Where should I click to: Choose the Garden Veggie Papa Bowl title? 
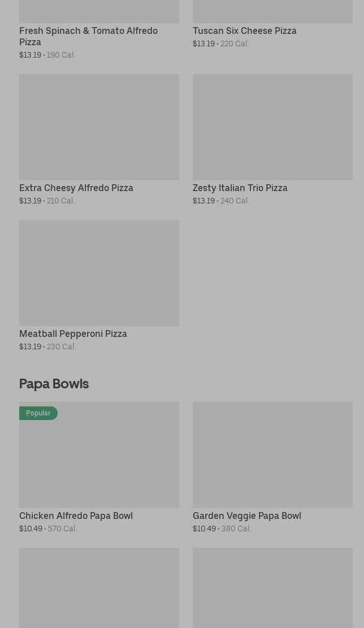246,516
